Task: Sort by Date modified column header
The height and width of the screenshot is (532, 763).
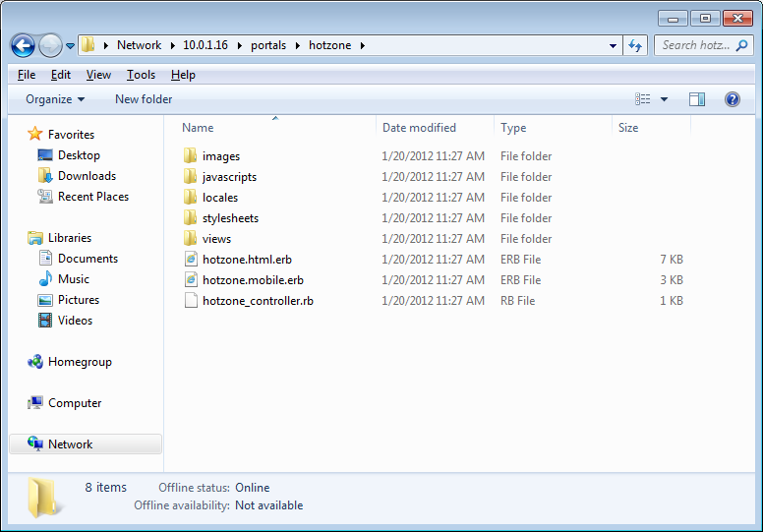Action: pos(419,128)
